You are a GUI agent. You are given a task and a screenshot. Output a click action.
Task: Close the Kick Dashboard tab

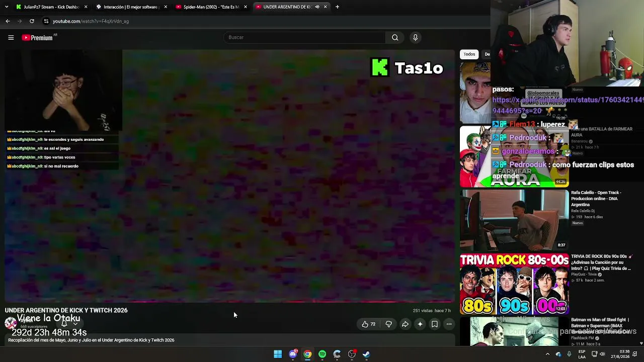coord(86,7)
